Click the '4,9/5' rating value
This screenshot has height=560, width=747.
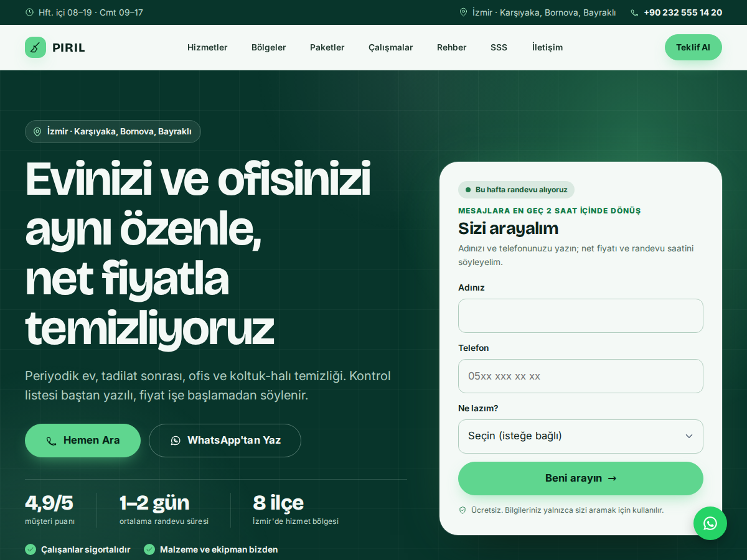coord(49,503)
